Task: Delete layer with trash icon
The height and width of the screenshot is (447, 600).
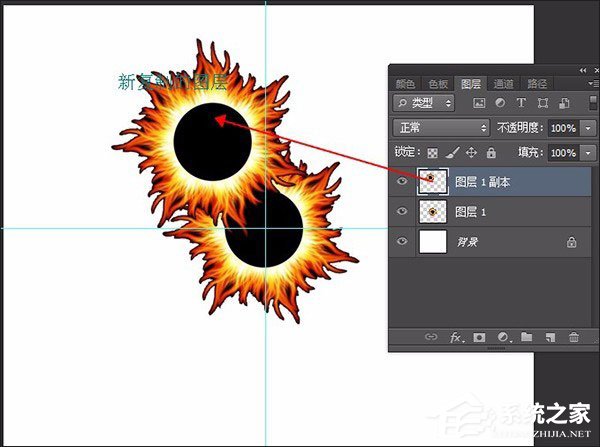Action: 573,337
